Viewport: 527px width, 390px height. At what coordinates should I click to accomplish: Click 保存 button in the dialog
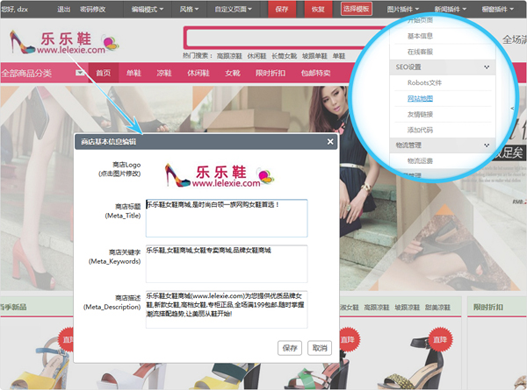[290, 348]
